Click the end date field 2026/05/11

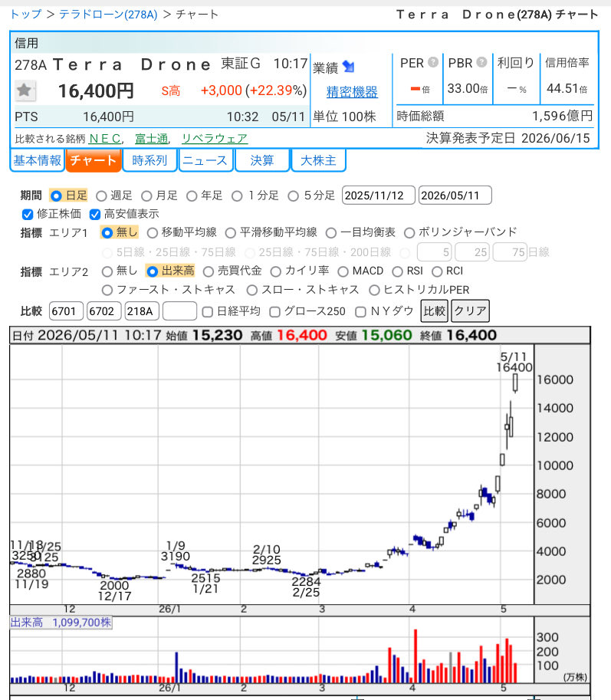click(455, 196)
